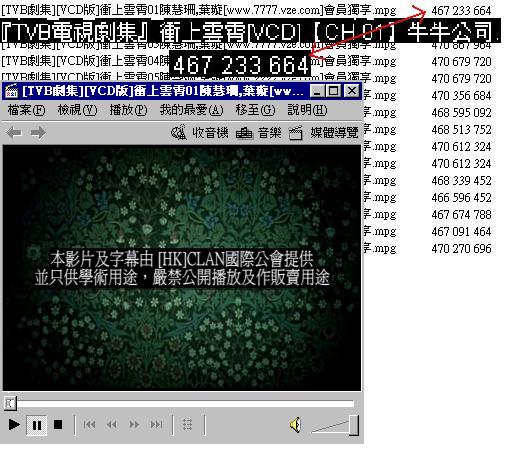Screen dimensions: 513x458
Task: Open the 播放(P) menu
Action: click(128, 110)
